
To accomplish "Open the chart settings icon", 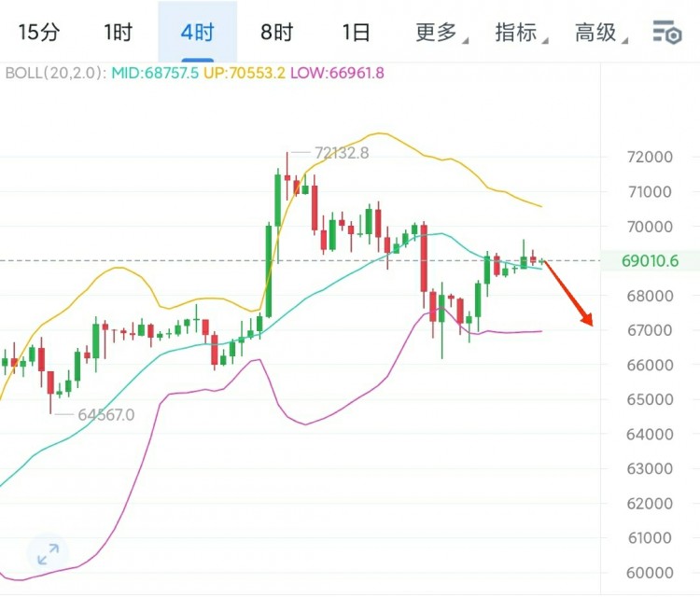I will tap(667, 32).
